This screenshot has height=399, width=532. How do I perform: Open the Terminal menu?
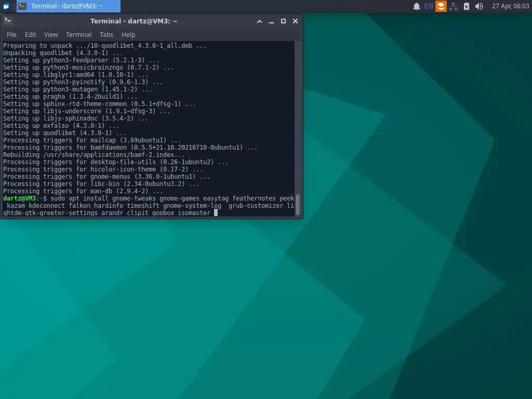pyautogui.click(x=79, y=35)
